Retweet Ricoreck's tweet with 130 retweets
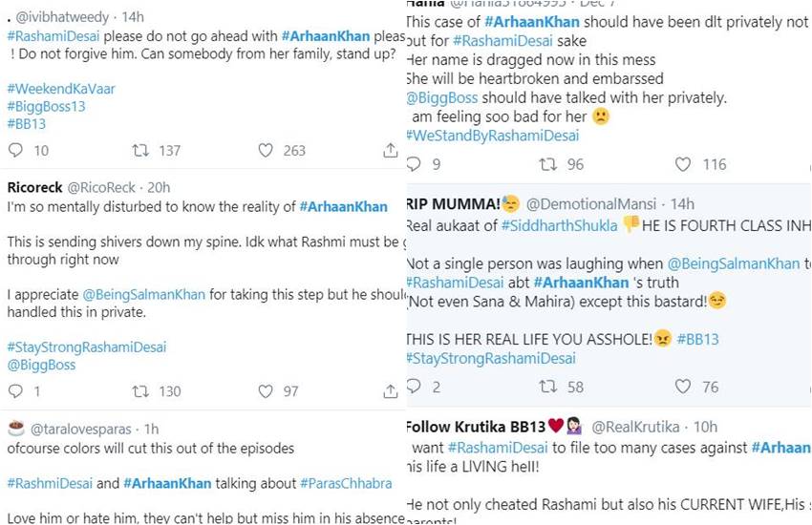 pyautogui.click(x=140, y=391)
